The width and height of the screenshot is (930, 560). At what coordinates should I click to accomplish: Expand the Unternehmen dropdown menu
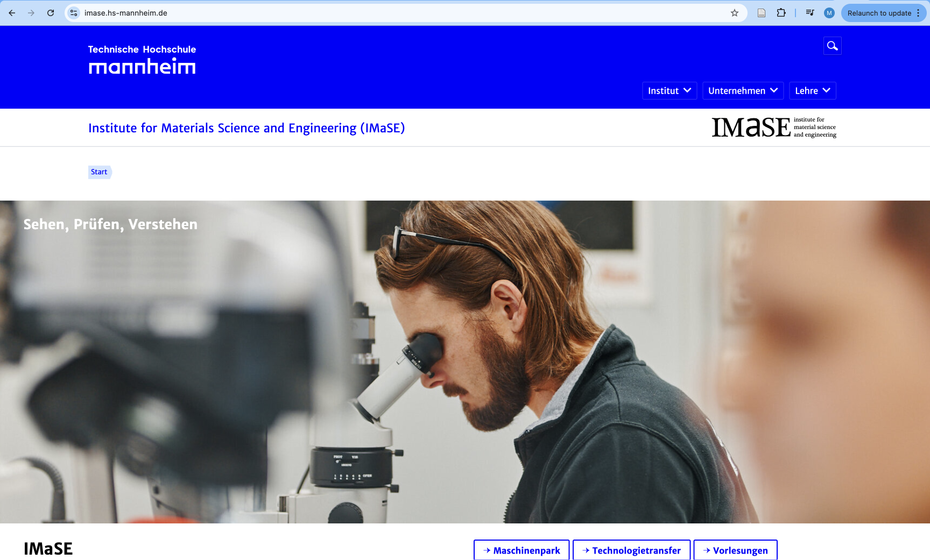743,91
